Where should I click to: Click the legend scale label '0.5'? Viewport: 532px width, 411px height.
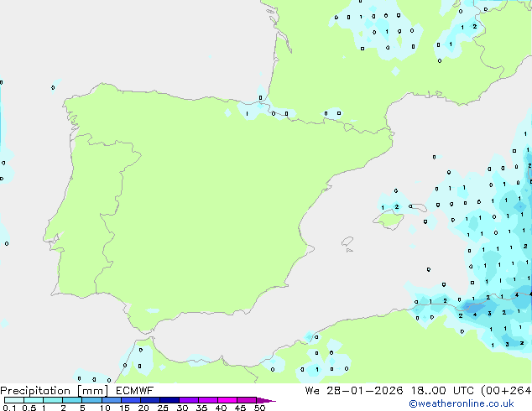point(29,408)
